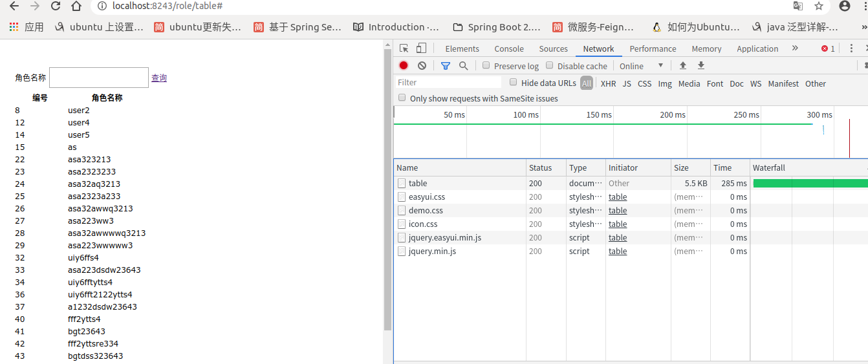Enable Disable cache checkbox
This screenshot has height=364, width=868.
point(550,65)
